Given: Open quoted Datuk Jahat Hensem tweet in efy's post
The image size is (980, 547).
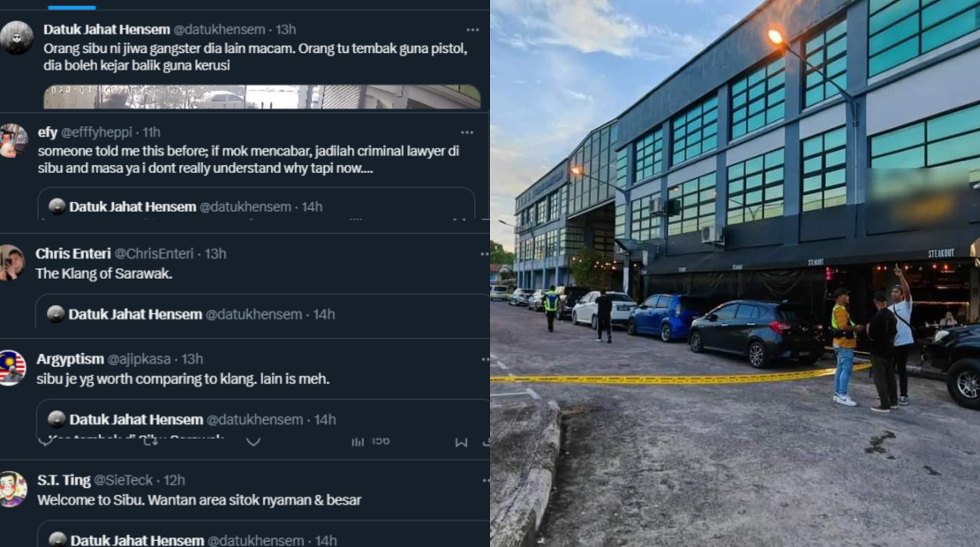Looking at the screenshot, I should tap(256, 203).
